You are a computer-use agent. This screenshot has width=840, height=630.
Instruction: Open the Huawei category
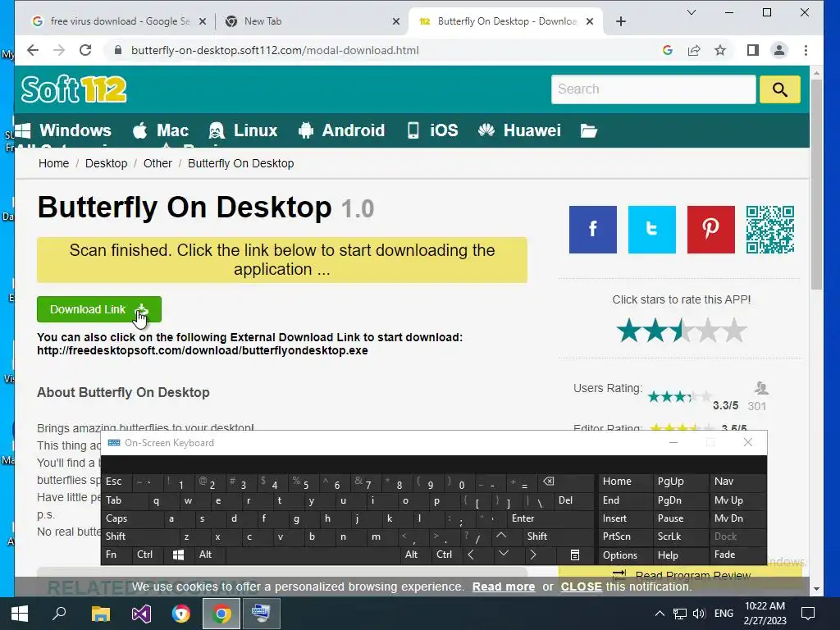519,130
